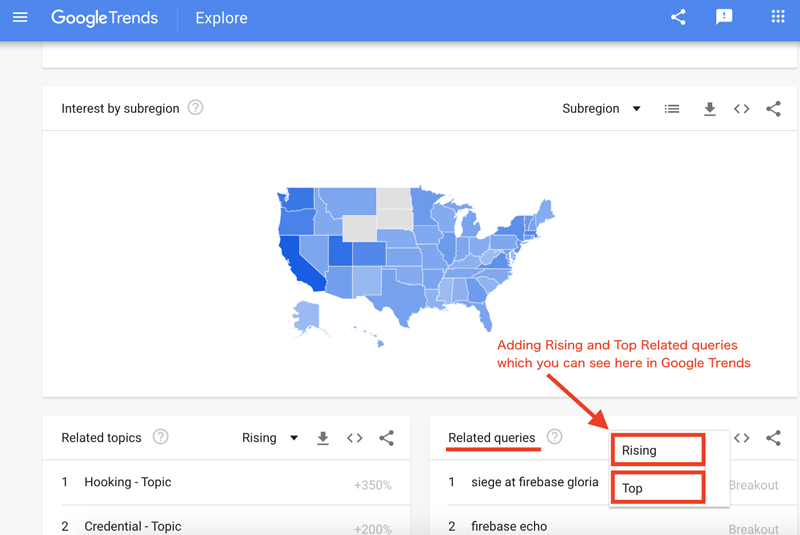The height and width of the screenshot is (535, 800).
Task: Open help for Related topics
Action: pos(161,437)
